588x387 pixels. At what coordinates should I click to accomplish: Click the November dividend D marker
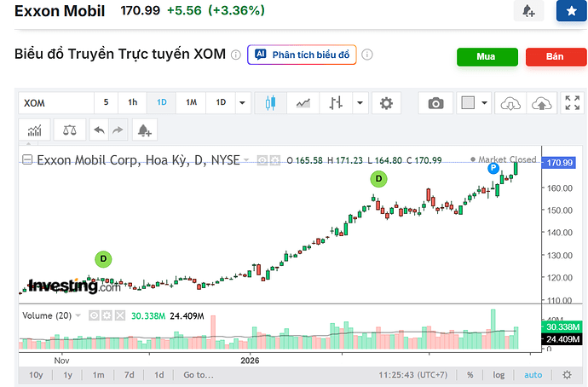coord(103,259)
